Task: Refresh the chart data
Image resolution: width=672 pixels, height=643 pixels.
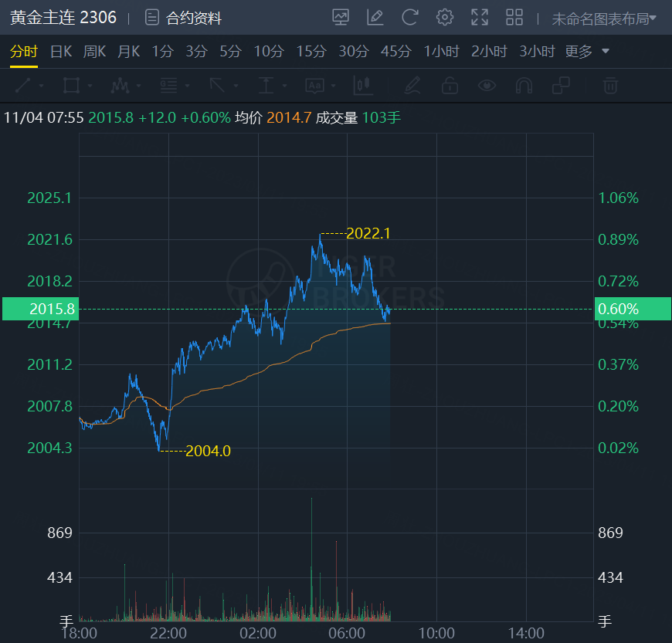Action: 410,17
